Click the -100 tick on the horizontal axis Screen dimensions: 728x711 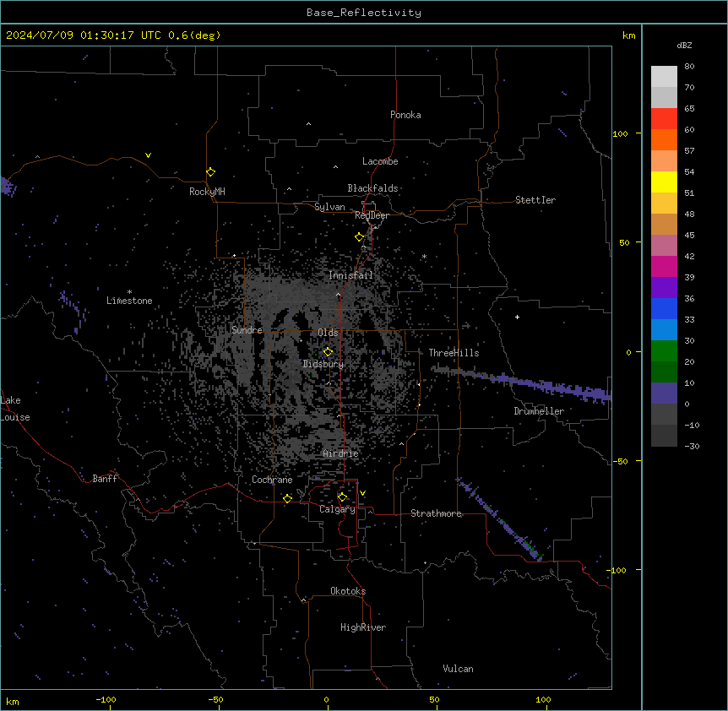(106, 699)
